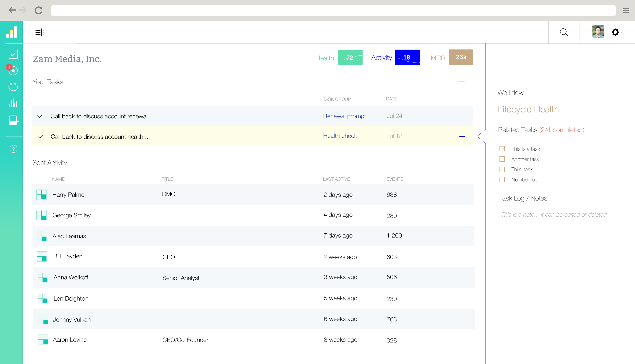Click Len Deighton's seat grid icon
The height and width of the screenshot is (364, 635).
tap(43, 298)
